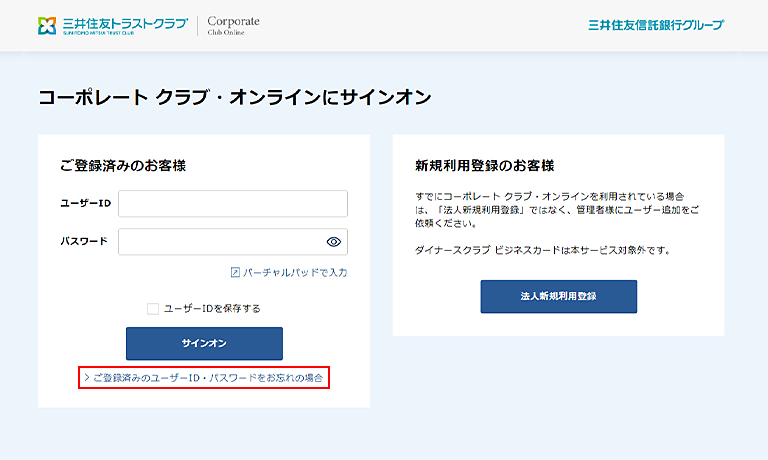
Task: Click the ご登録済みのお客様 heading
Action: point(123,166)
